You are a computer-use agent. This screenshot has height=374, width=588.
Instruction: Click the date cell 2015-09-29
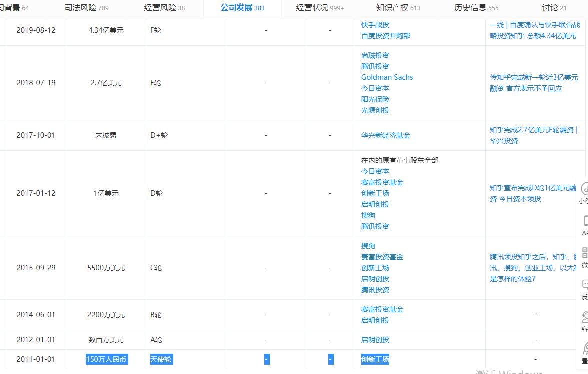[36, 268]
